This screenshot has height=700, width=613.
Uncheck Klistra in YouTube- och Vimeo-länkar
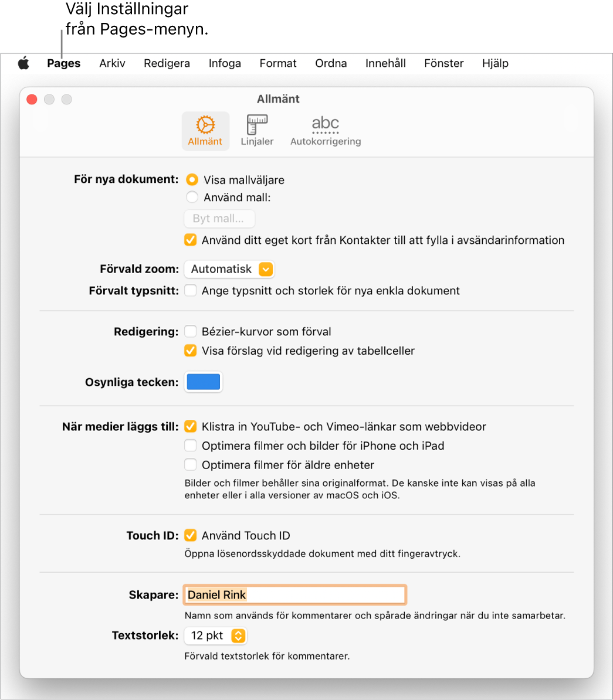[x=190, y=427]
